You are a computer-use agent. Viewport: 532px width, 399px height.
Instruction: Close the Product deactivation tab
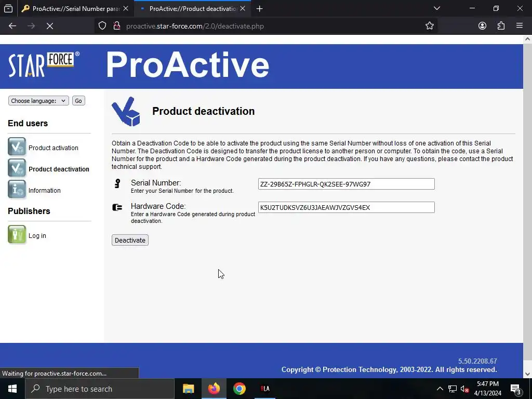243,8
